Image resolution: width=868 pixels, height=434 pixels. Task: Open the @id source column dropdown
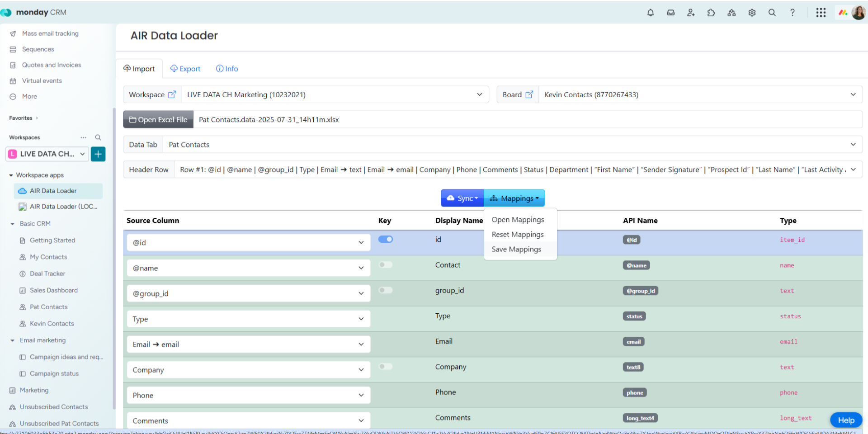[x=248, y=242]
